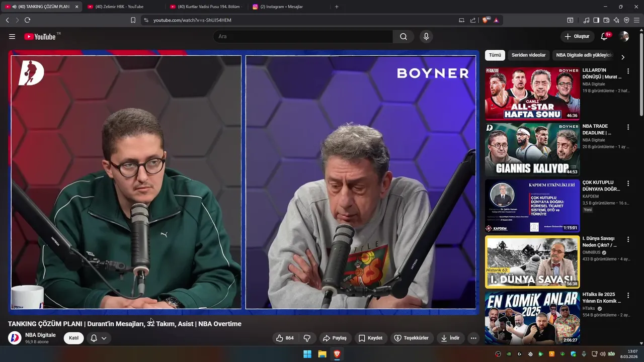Open File Explorer from taskbar

point(322,354)
